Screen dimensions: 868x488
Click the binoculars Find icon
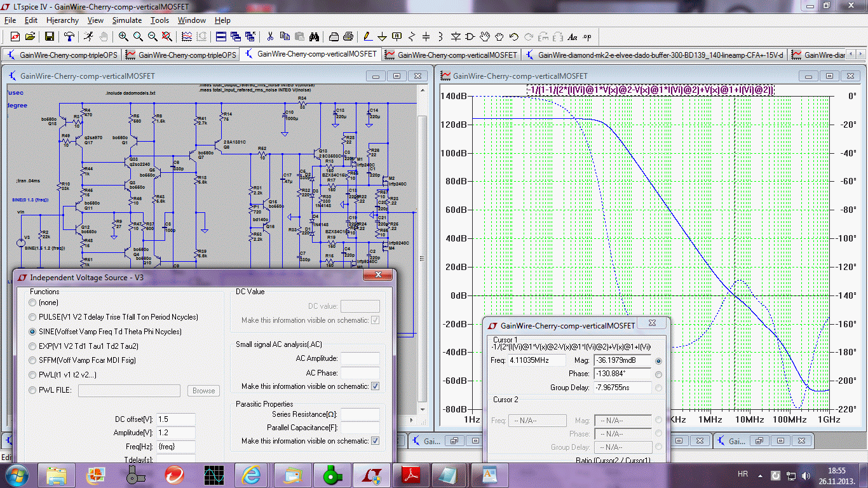[x=315, y=36]
